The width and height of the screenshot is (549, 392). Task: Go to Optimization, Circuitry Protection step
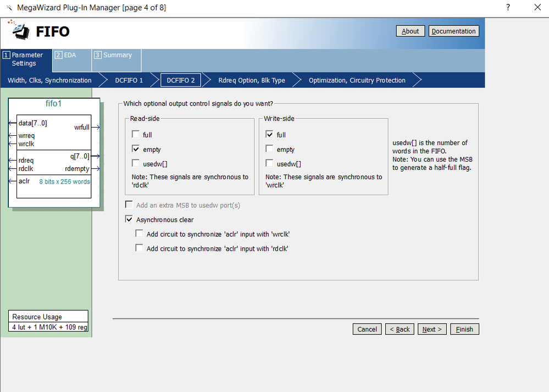click(357, 80)
